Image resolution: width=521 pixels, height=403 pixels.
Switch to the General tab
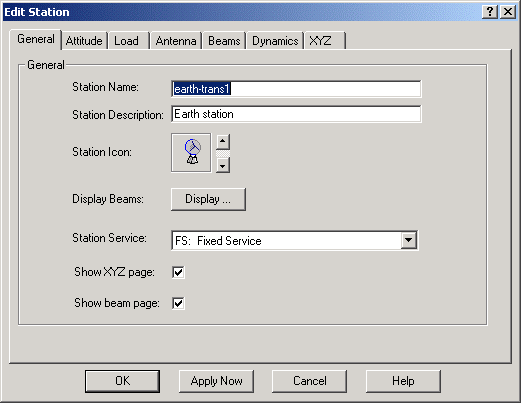pos(36,39)
